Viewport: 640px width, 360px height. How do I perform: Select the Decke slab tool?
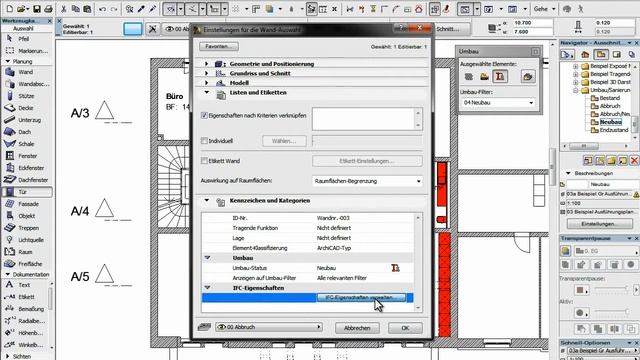pos(26,108)
